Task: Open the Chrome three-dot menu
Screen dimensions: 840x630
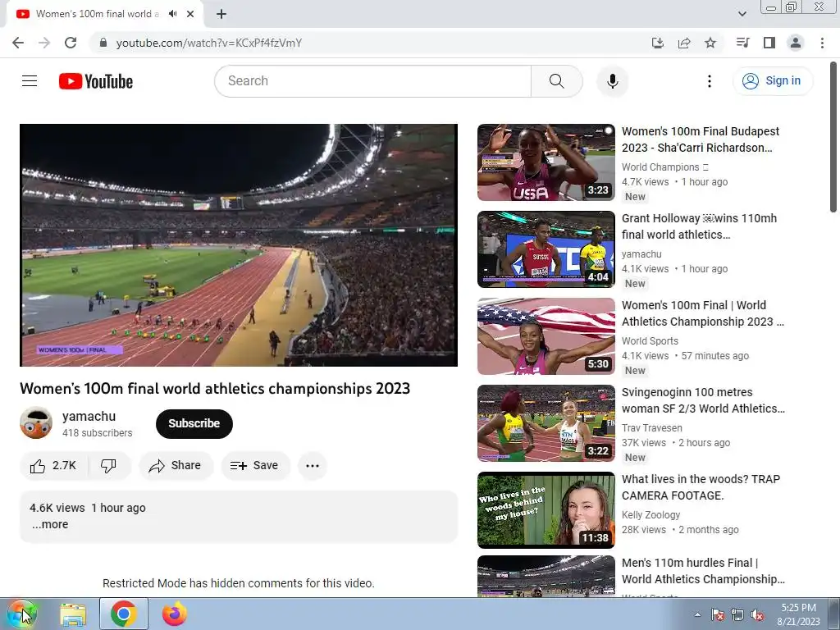Action: (822, 43)
